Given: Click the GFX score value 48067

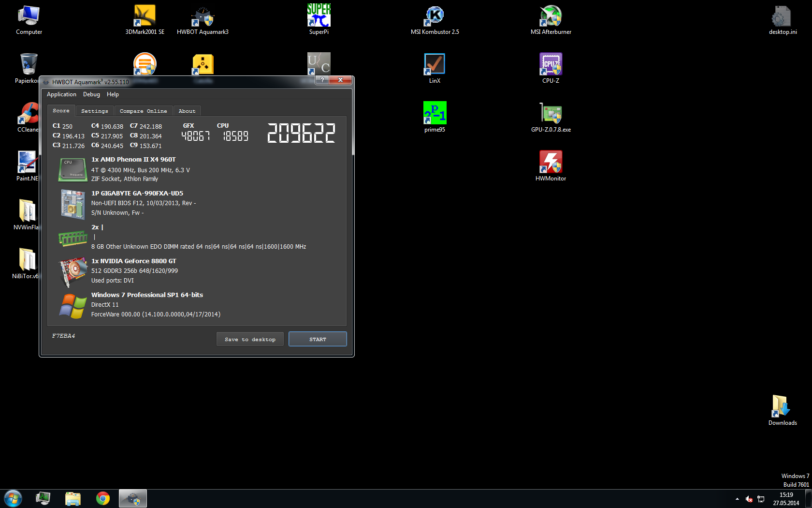Looking at the screenshot, I should pyautogui.click(x=196, y=136).
